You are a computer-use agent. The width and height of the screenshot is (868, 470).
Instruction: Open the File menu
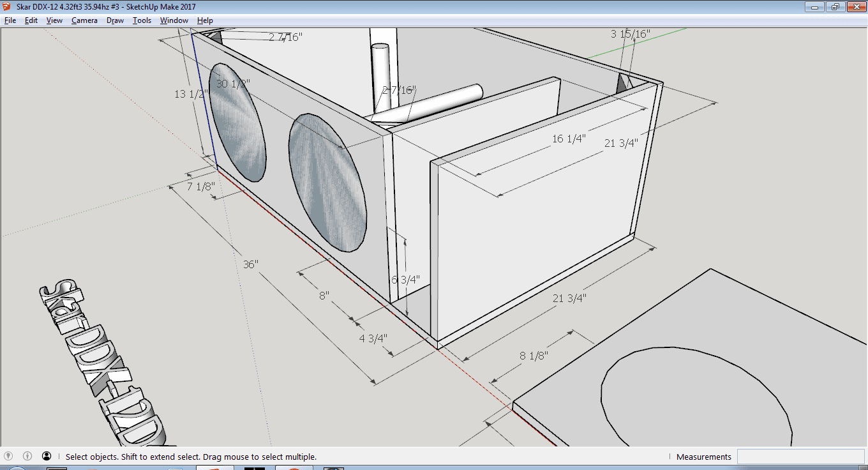(x=10, y=20)
